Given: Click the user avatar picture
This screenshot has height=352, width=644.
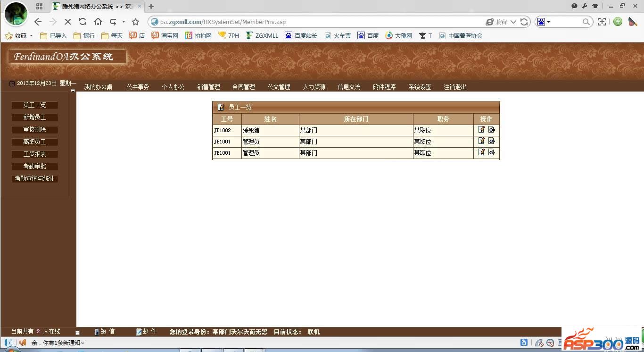Looking at the screenshot, I should point(16,14).
